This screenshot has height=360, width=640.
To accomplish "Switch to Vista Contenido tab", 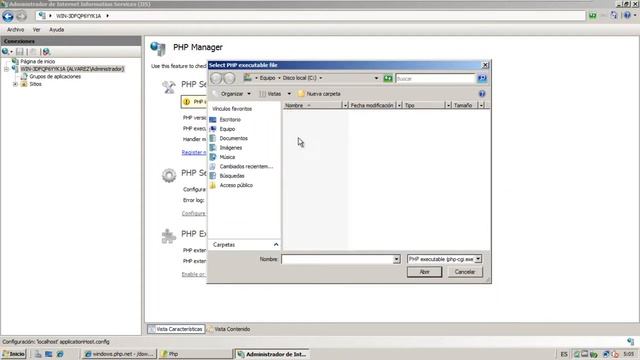I will 229,329.
